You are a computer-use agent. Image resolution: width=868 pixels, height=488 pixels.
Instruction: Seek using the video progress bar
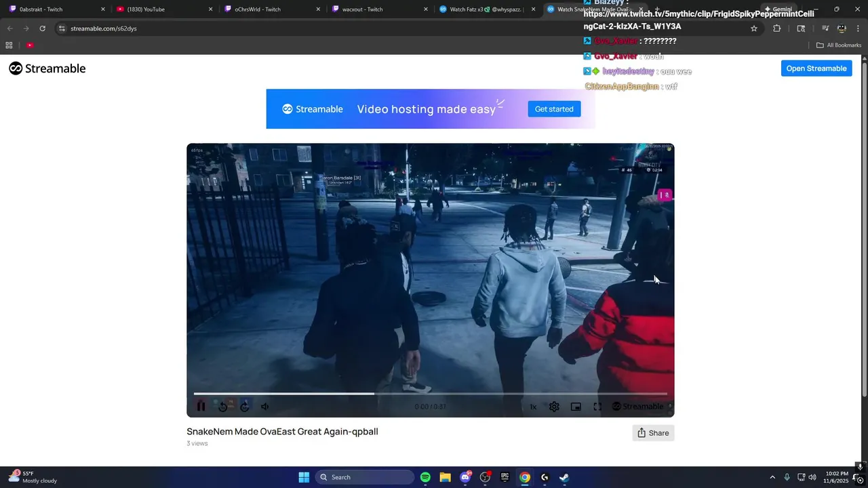coord(430,393)
